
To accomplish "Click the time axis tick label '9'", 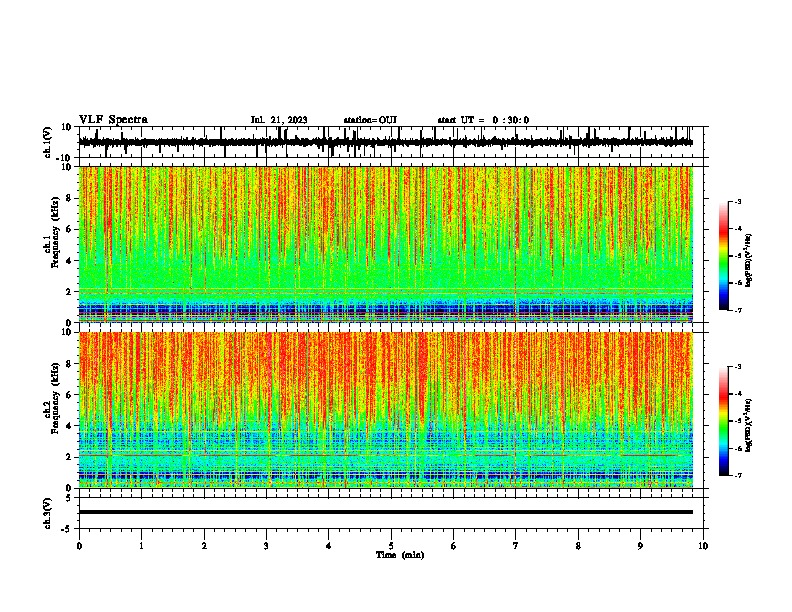I will coord(640,546).
